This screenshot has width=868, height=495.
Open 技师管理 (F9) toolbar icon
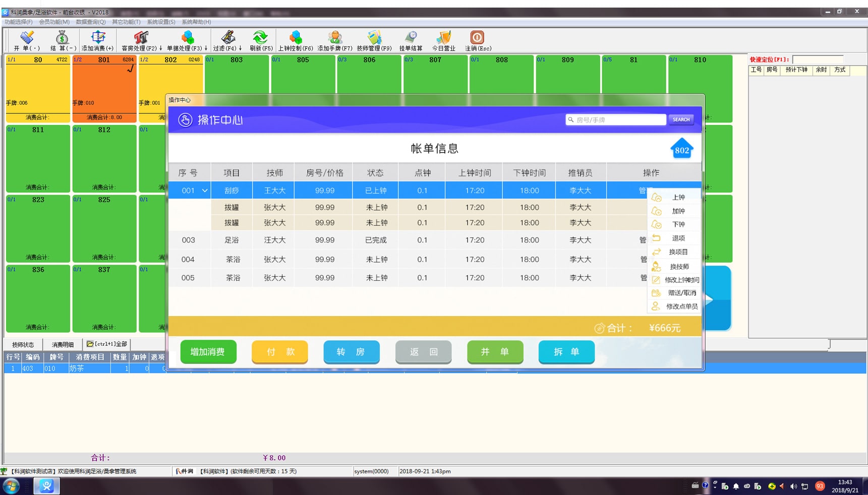point(374,40)
